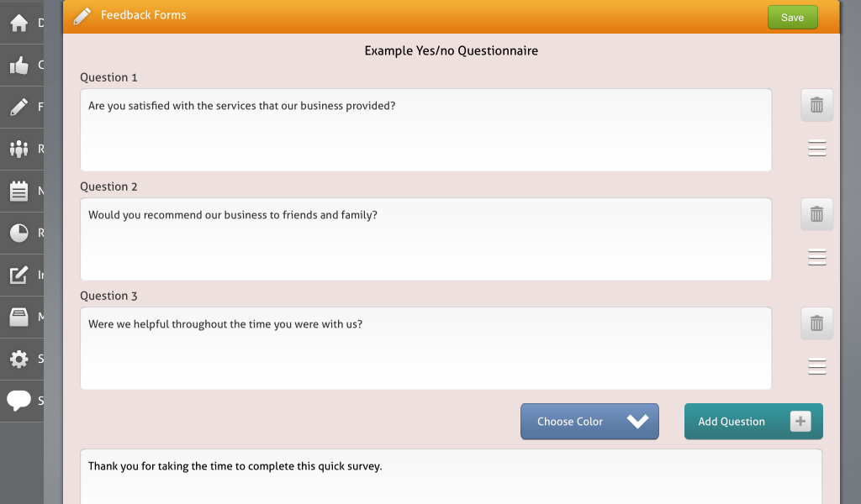Click the reorder handle beside Question 1

point(816,148)
